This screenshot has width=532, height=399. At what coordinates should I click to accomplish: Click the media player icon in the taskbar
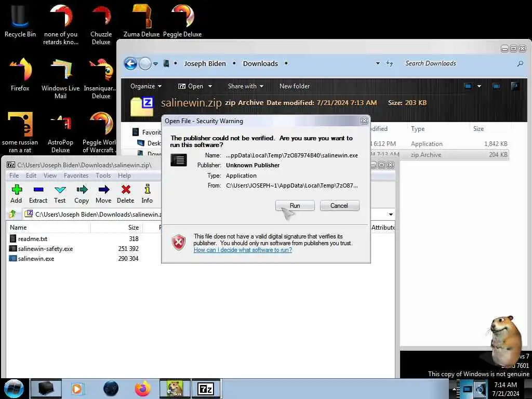point(77,389)
